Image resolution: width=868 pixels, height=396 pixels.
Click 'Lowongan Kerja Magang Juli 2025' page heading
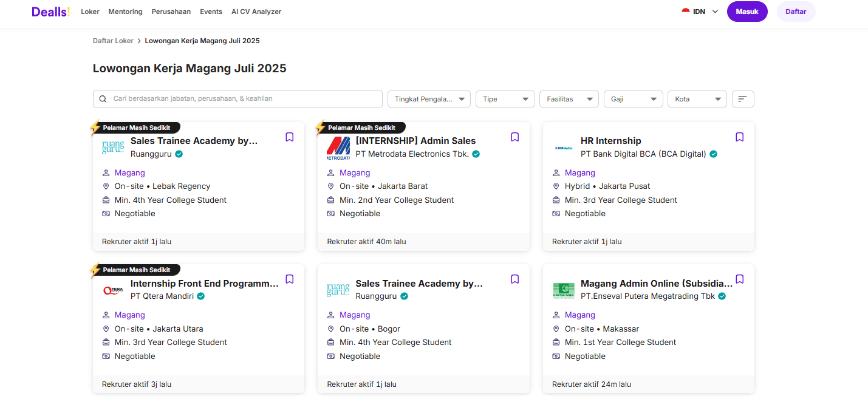tap(190, 69)
